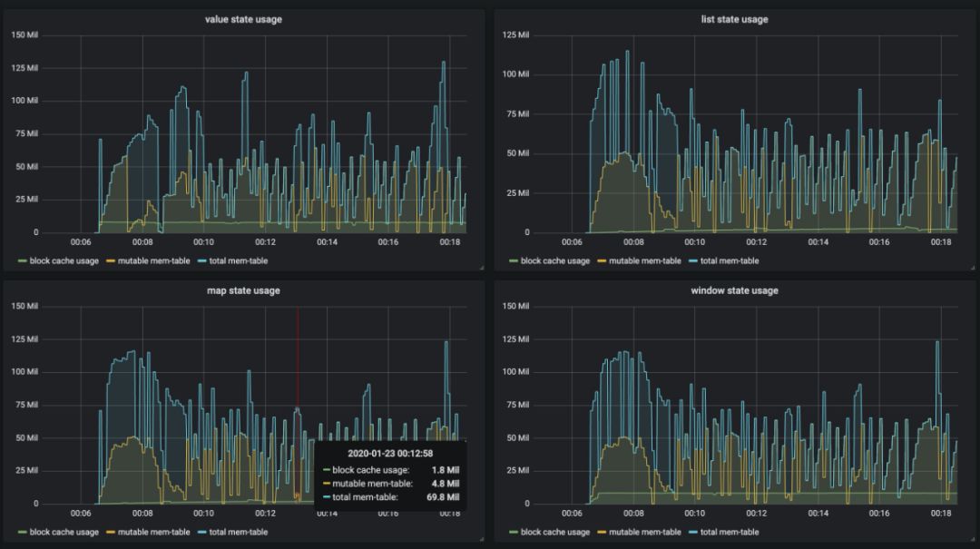
Task: Click total mem-table color line in list state legend
Action: [x=693, y=261]
